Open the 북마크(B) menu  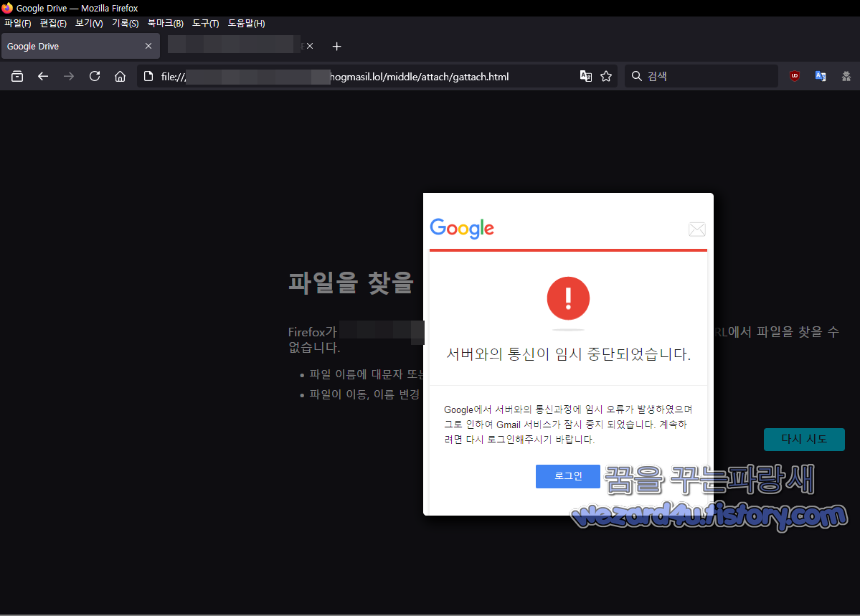click(x=165, y=23)
